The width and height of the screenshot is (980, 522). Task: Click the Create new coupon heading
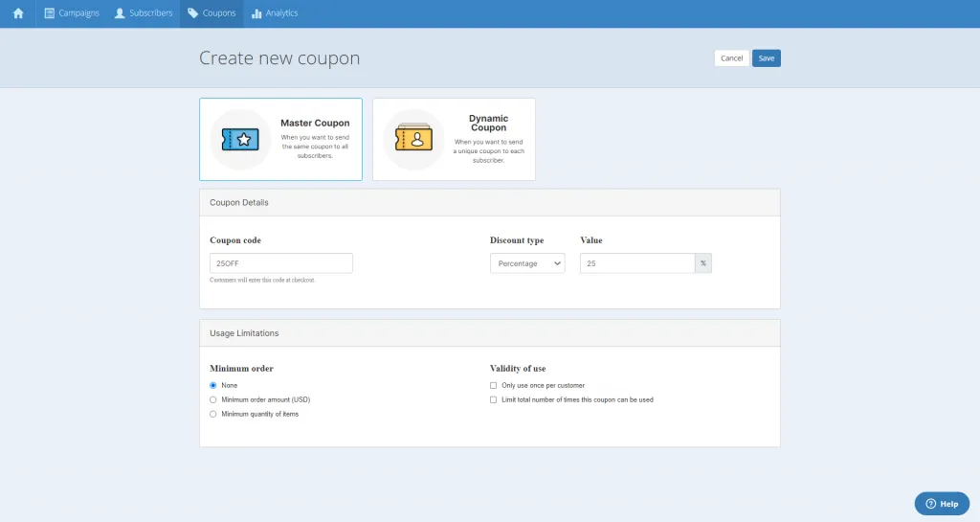pyautogui.click(x=279, y=58)
